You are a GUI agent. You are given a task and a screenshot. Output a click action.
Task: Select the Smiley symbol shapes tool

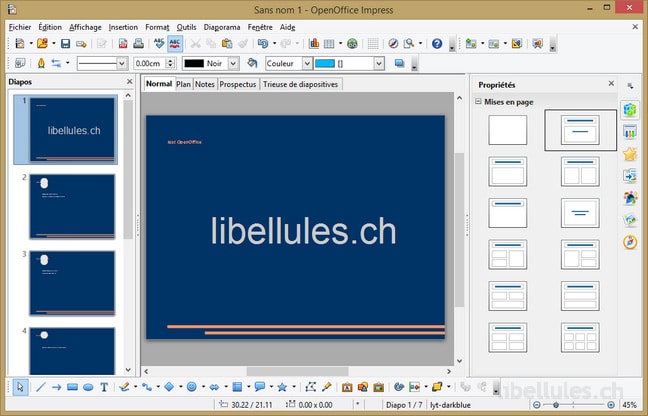click(191, 387)
